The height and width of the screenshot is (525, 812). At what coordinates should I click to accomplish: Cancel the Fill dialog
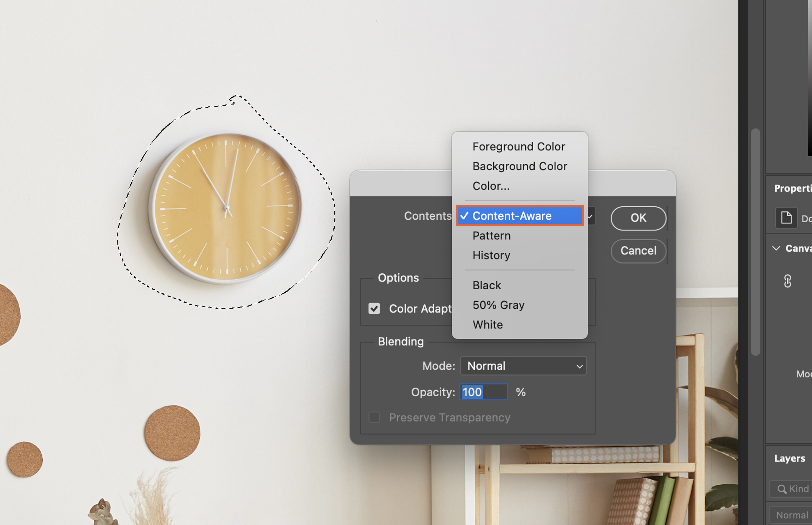638,251
